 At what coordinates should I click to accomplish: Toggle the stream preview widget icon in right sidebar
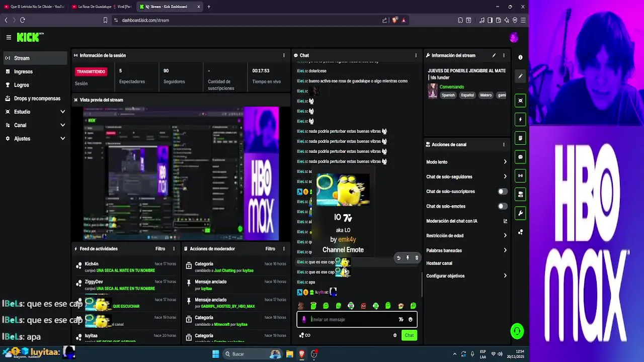click(x=520, y=101)
